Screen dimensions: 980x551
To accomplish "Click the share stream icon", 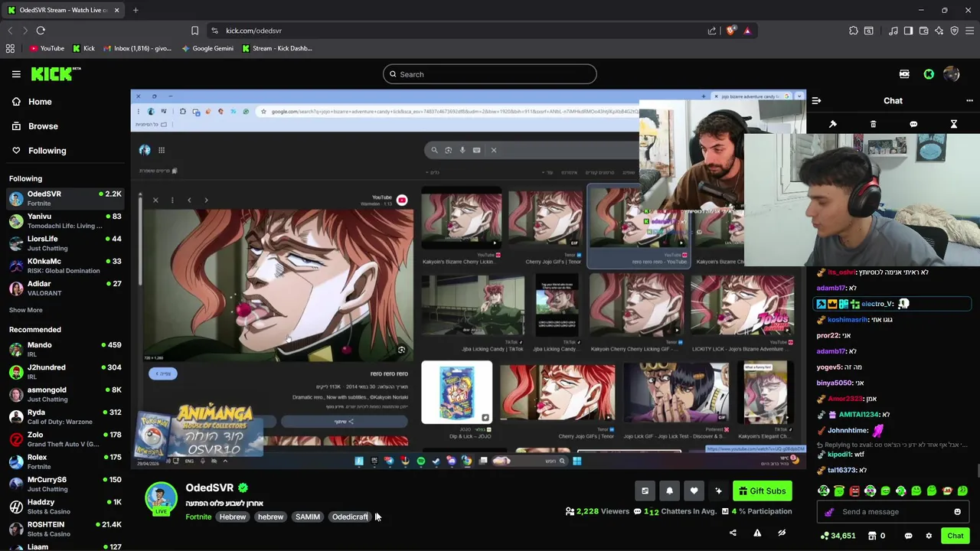I will pyautogui.click(x=733, y=533).
